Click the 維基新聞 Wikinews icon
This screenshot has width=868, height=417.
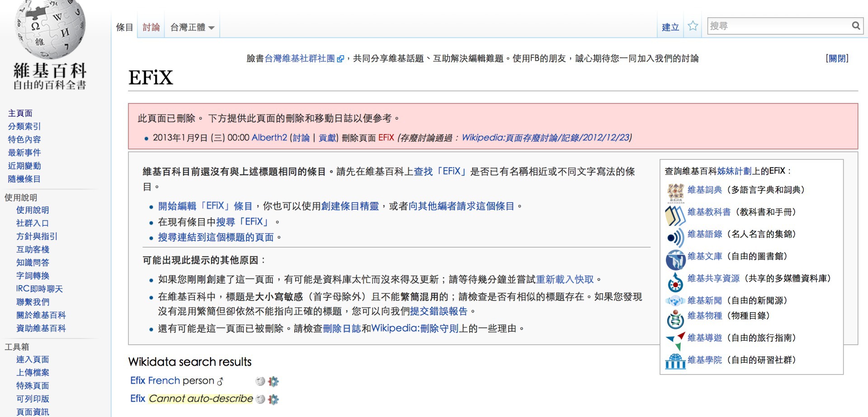pos(675,300)
